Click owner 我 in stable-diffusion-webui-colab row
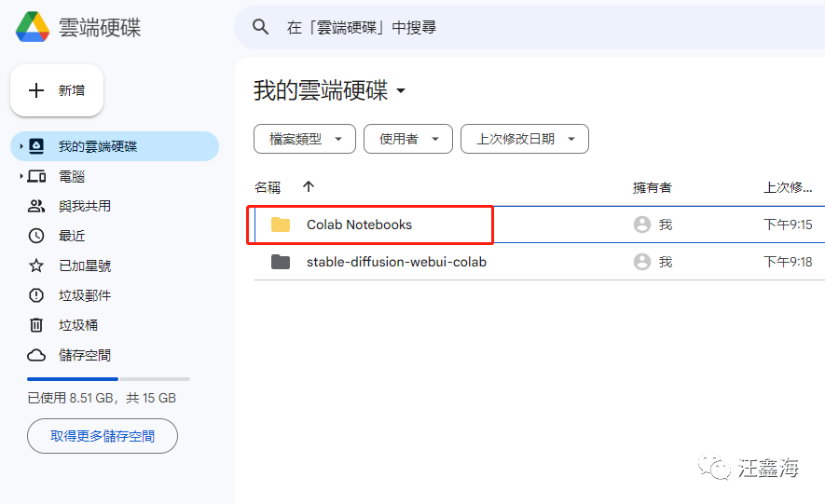This screenshot has height=504, width=825. (666, 262)
